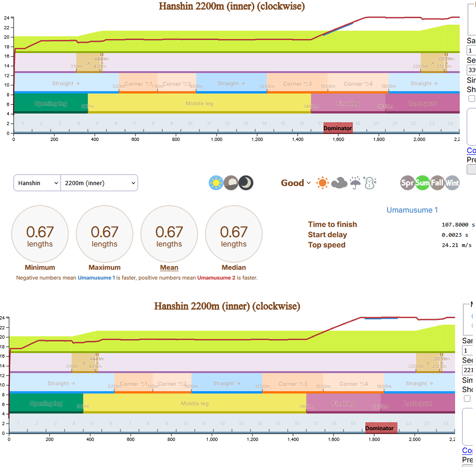This screenshot has height=467, width=476.
Task: Click Dominator skill marker in bottom chart
Action: (381, 428)
